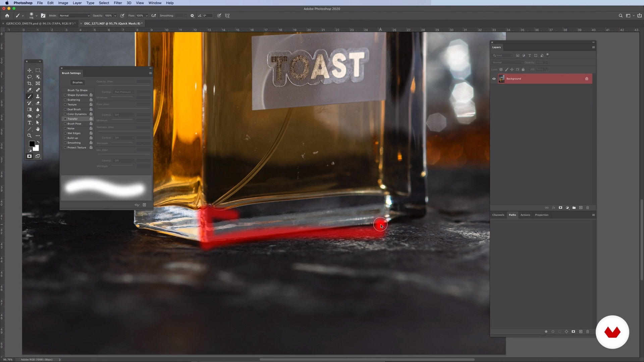Enable Shape Dynamics checkbox
The height and width of the screenshot is (362, 644).
(65, 95)
